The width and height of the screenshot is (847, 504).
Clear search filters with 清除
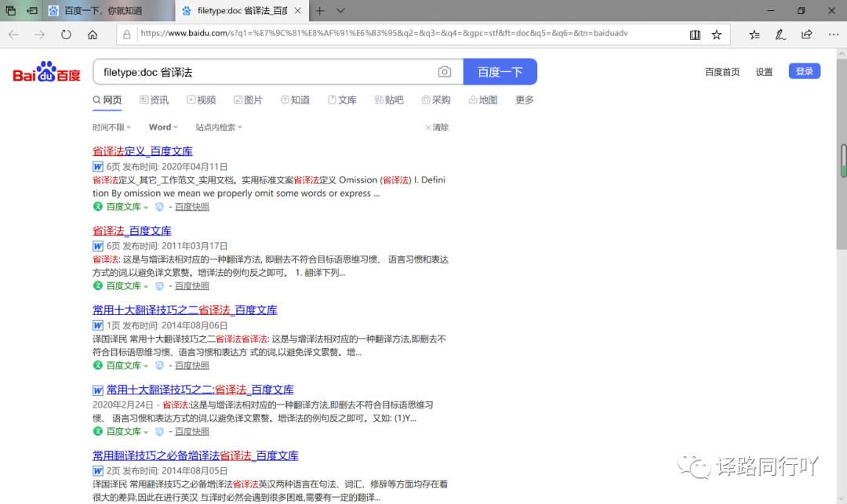[437, 127]
